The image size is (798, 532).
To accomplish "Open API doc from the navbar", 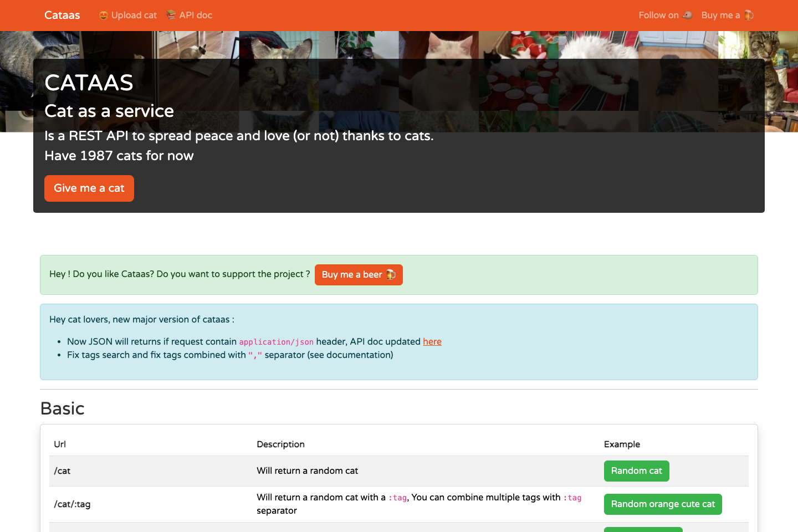I will [x=195, y=15].
